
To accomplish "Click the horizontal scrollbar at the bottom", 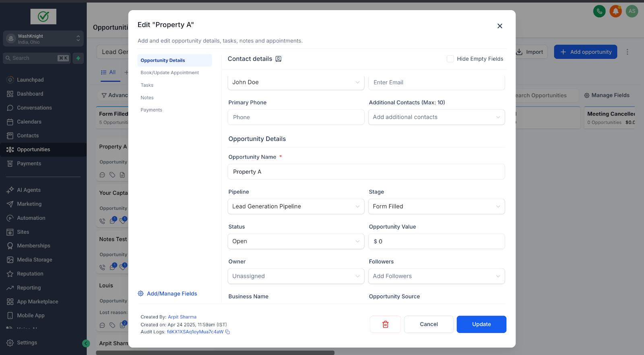I will (x=215, y=353).
